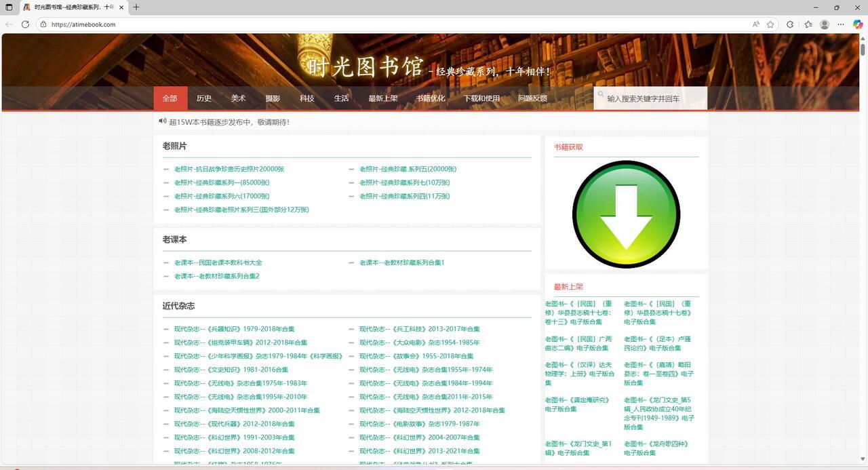This screenshot has height=470, width=868.
Task: Open 老课本--老教材珍藏系列合集2 link
Action: tap(217, 276)
